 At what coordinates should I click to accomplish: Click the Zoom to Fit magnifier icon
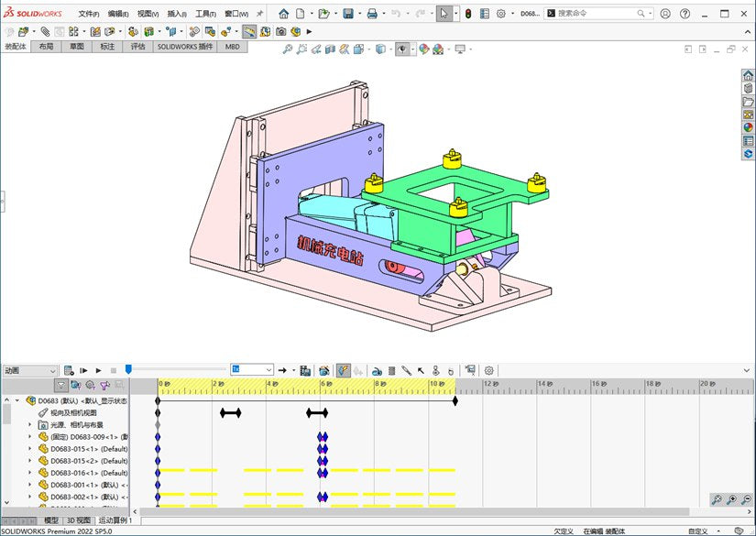288,49
